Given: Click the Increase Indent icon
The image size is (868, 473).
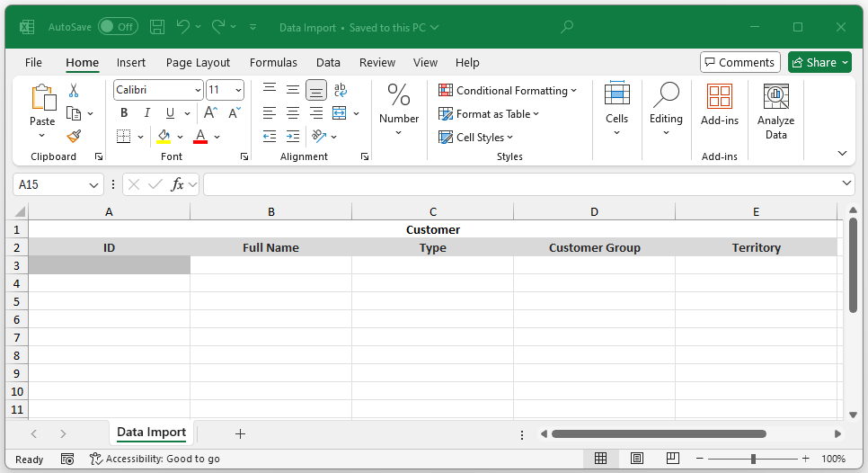Looking at the screenshot, I should [293, 137].
